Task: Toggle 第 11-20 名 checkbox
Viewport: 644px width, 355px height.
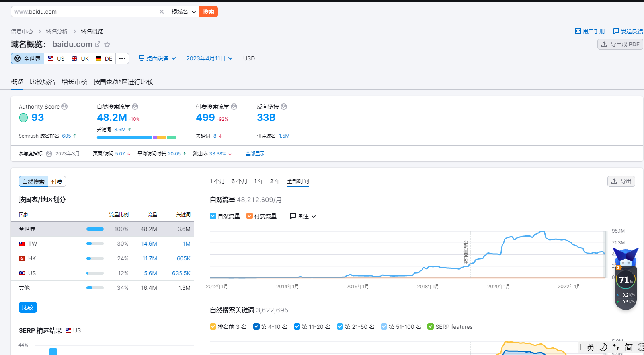Action: (297, 326)
